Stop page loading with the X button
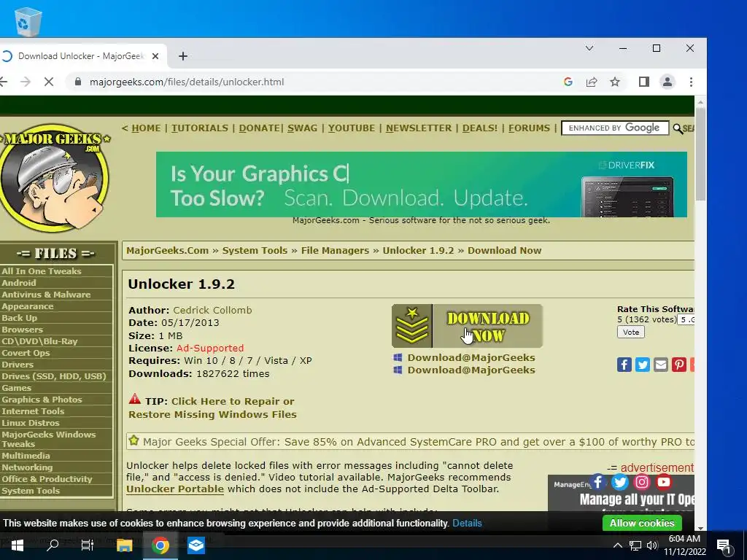The image size is (747, 560). (x=49, y=82)
